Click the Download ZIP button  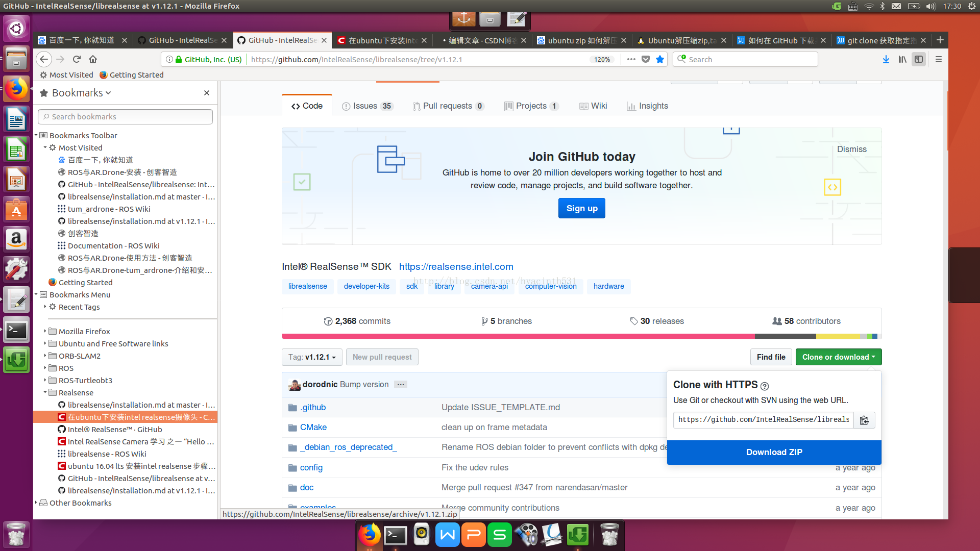(x=774, y=452)
